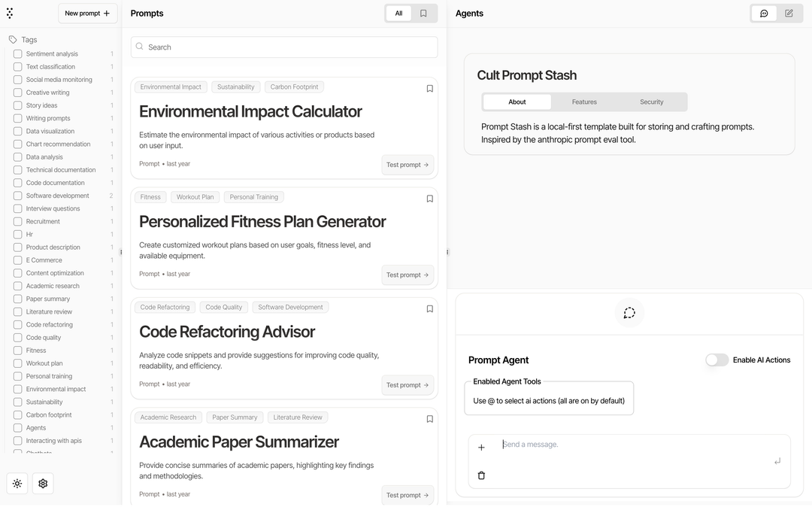
Task: Open the Security tab
Action: 651,102
